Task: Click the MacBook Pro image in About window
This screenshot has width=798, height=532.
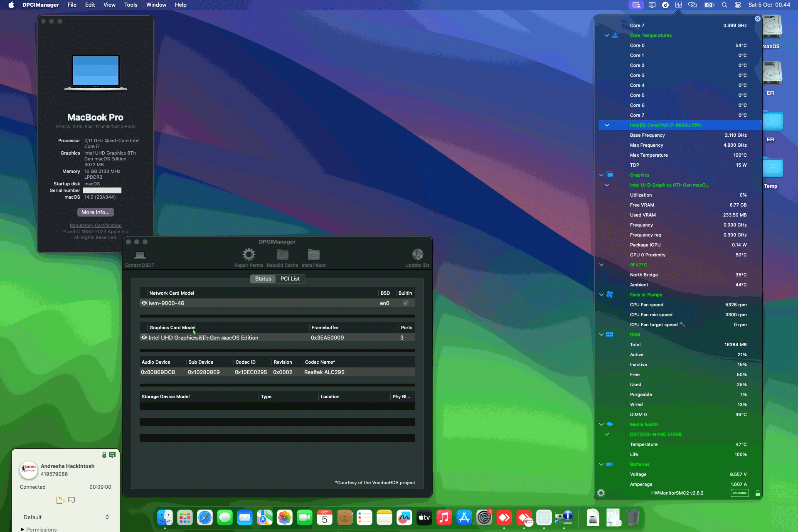Action: pos(96,72)
